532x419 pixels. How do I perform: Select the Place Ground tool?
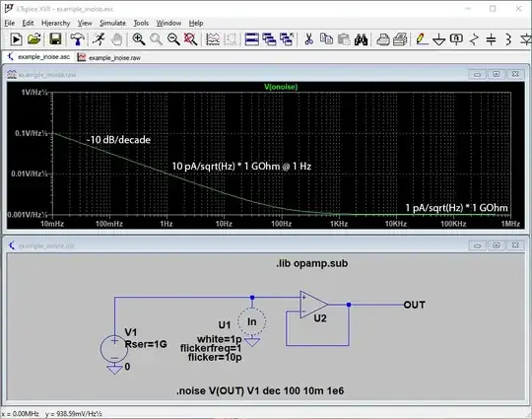[x=439, y=39]
